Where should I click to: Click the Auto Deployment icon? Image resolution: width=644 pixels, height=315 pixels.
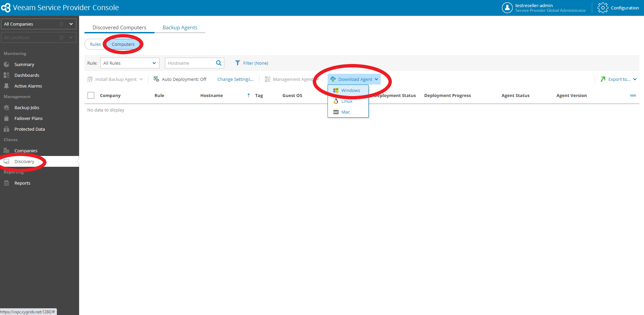(157, 79)
